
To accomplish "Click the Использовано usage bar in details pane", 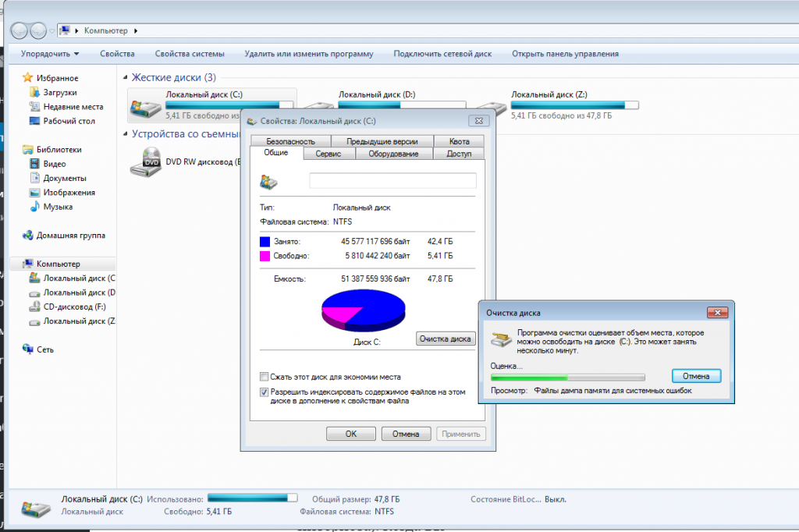I will click(252, 498).
